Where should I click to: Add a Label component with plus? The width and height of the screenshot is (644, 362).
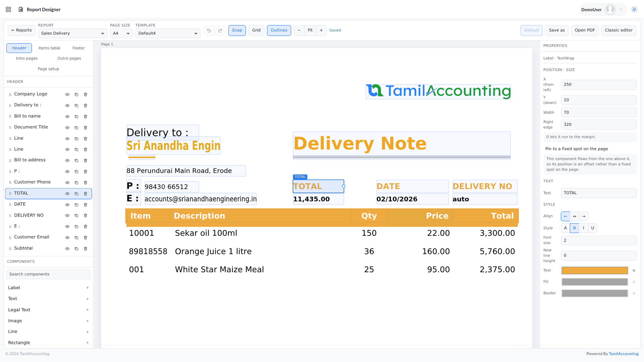[x=88, y=288]
